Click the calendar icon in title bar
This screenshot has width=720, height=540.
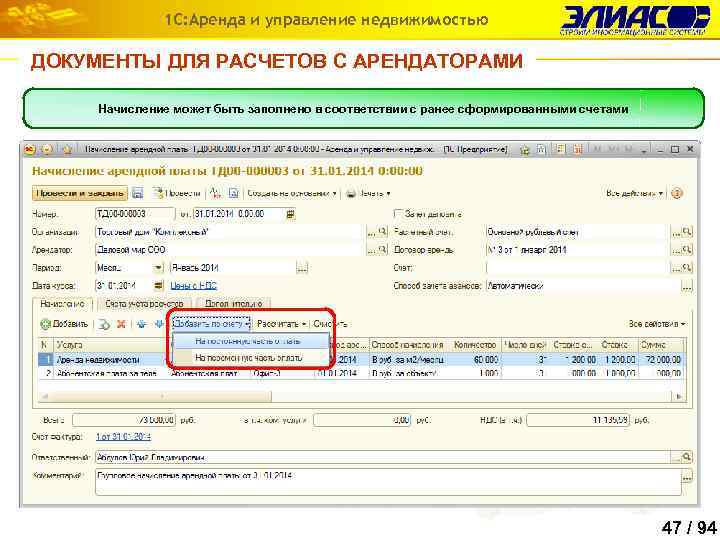[x=578, y=150]
